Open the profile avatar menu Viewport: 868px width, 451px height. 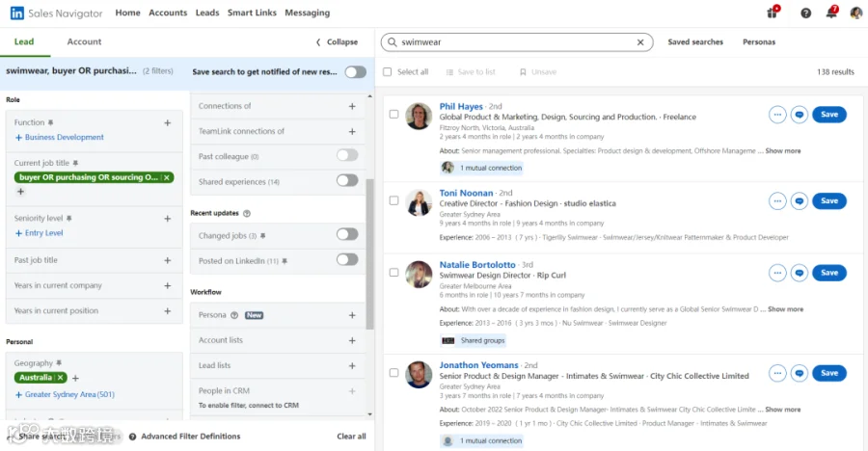(x=855, y=13)
